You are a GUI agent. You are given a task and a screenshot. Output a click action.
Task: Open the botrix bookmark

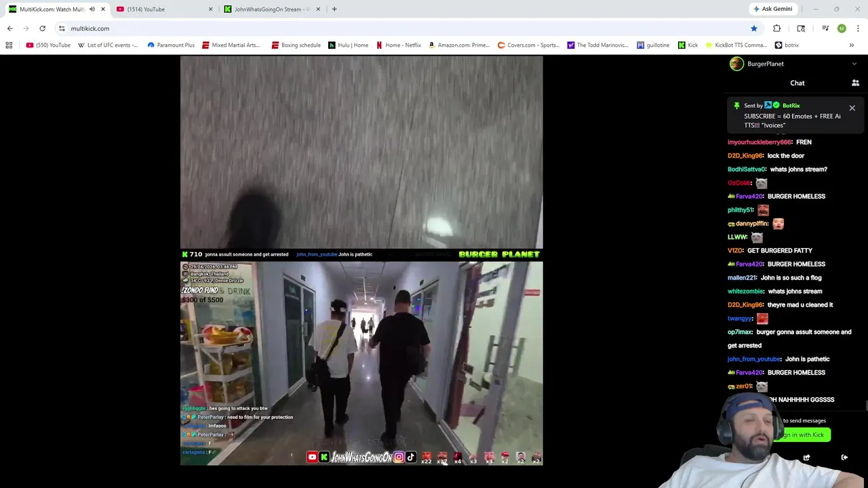787,45
